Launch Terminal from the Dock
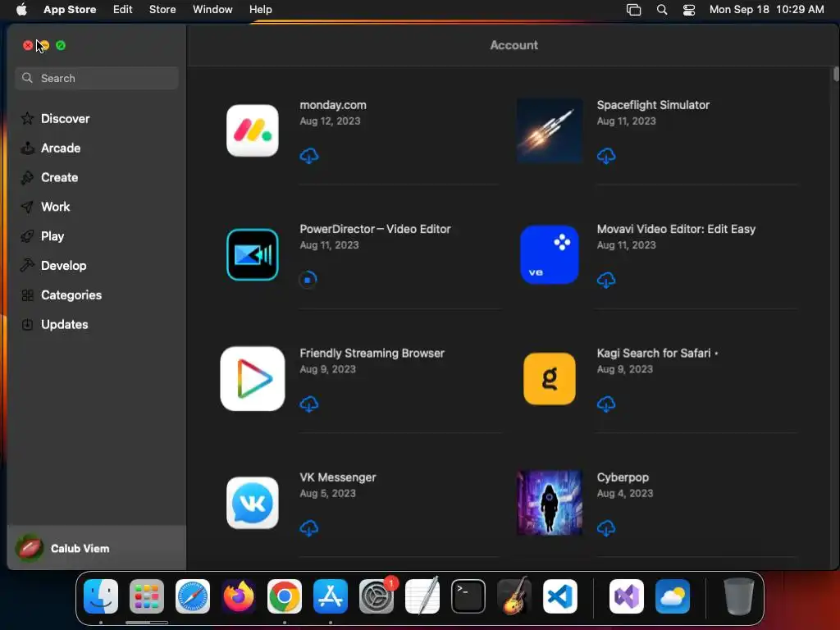840x630 pixels. 468,596
